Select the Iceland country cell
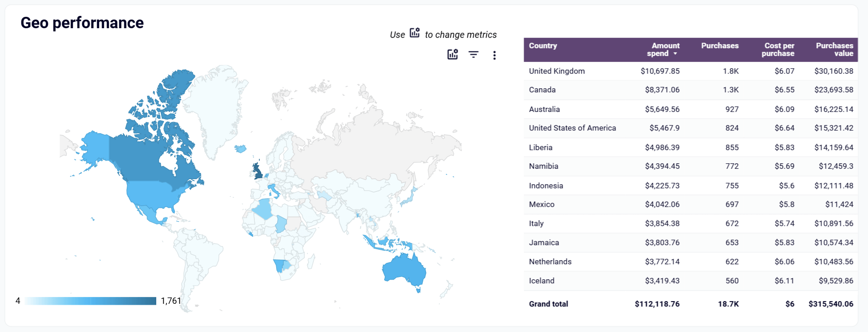Screen dimensions: 868x332 click(541, 281)
